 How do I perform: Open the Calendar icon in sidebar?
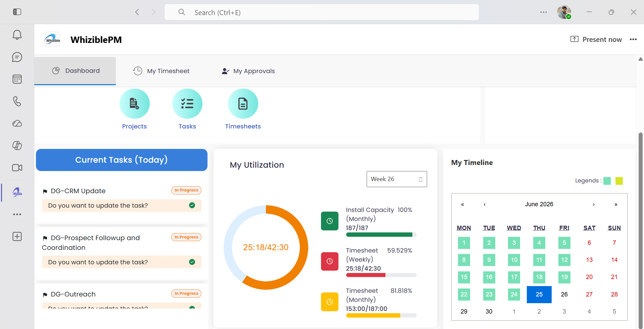tap(17, 79)
